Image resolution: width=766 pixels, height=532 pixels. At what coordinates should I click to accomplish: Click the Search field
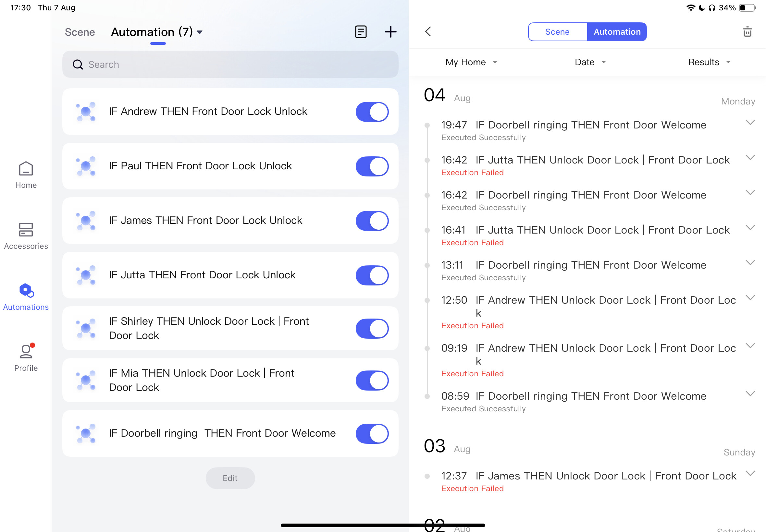pyautogui.click(x=230, y=64)
